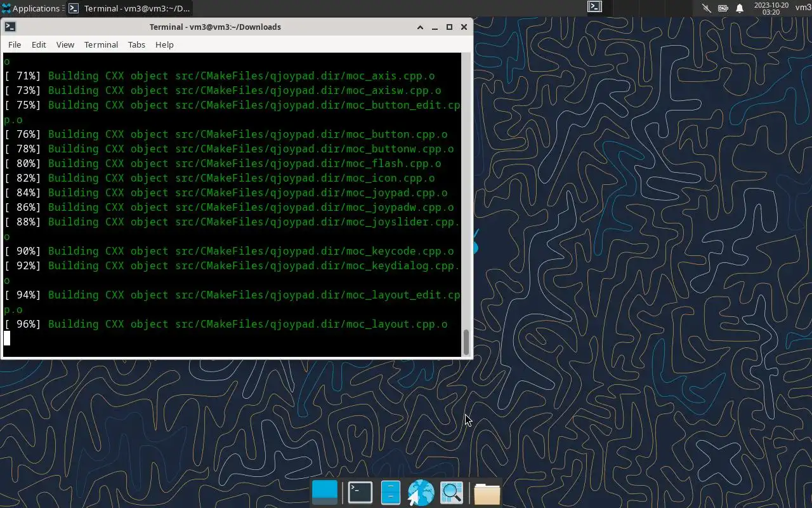Open the Tabs menu in Terminal
The width and height of the screenshot is (812, 508).
(x=136, y=44)
